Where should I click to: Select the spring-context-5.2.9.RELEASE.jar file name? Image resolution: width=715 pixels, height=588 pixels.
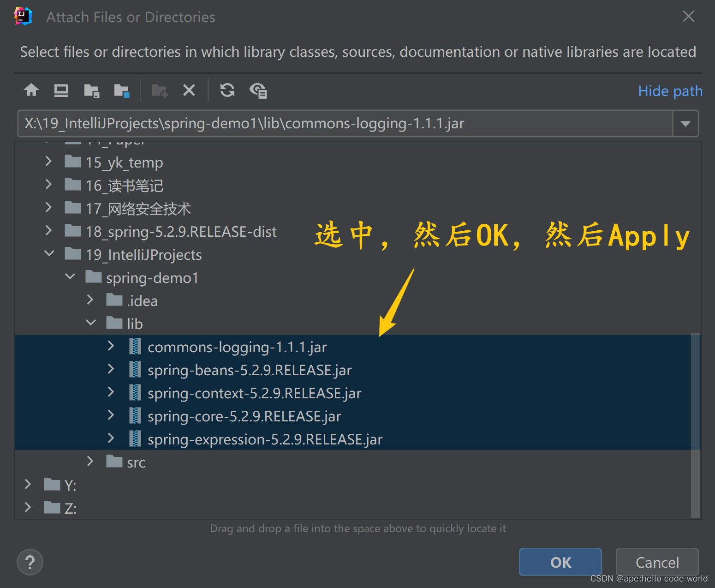click(255, 393)
